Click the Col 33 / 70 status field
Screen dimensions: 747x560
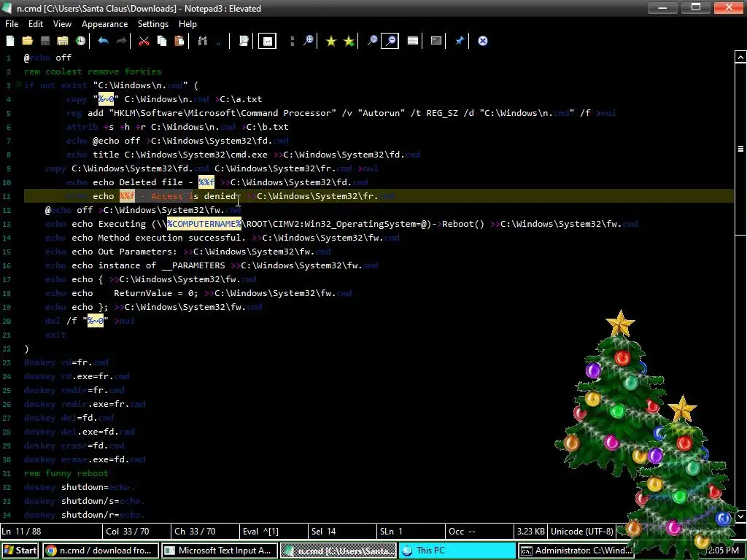point(136,531)
